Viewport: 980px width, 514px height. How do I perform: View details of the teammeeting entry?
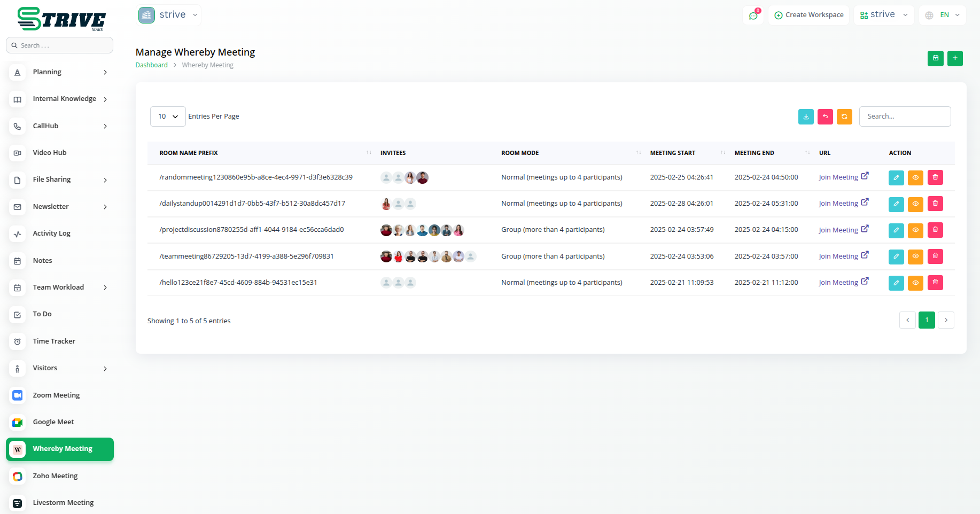(x=915, y=256)
